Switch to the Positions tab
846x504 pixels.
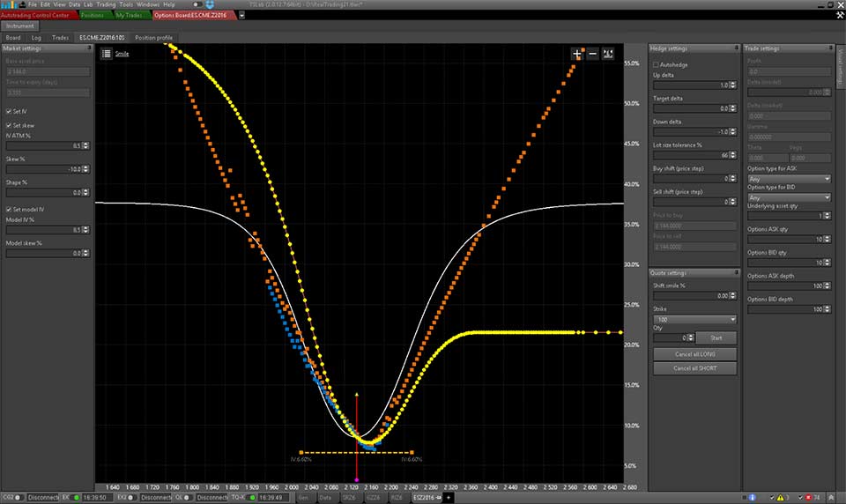[93, 15]
